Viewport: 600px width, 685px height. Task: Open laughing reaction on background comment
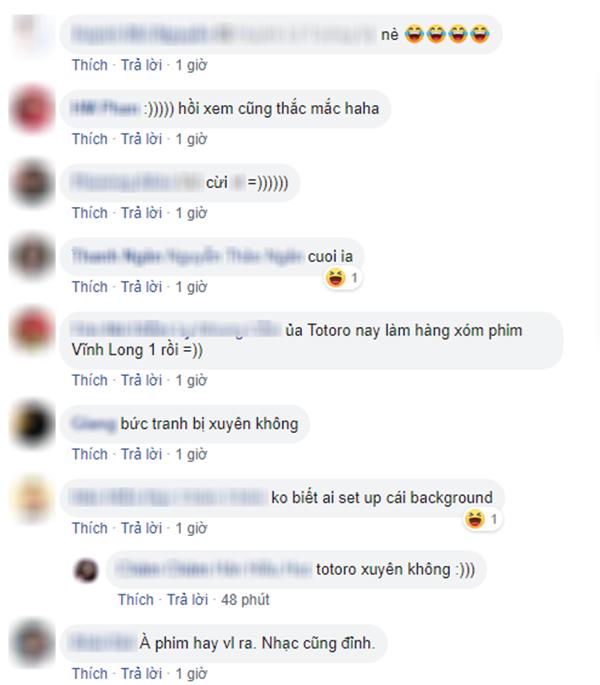pos(482,519)
